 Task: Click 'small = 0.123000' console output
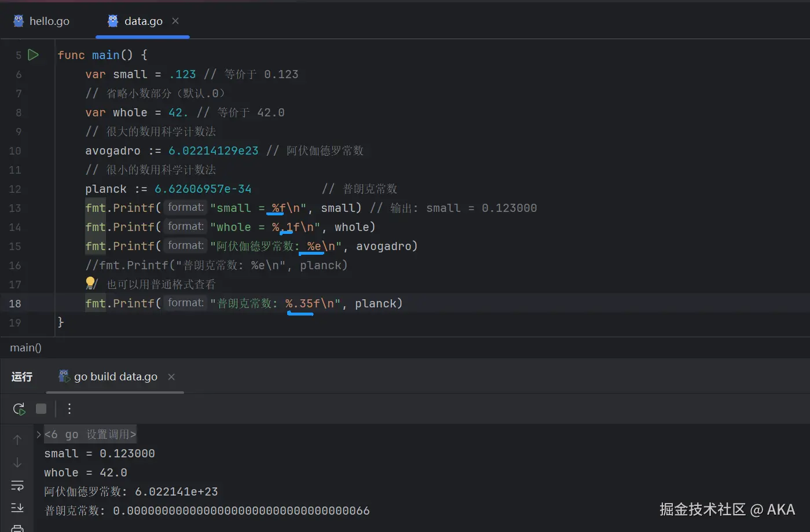pyautogui.click(x=100, y=453)
